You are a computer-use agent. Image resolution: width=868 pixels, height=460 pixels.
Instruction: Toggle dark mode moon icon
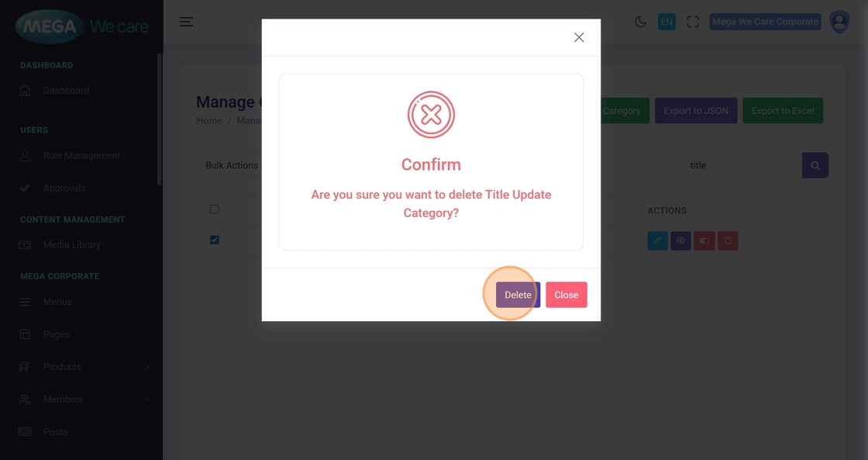[640, 22]
